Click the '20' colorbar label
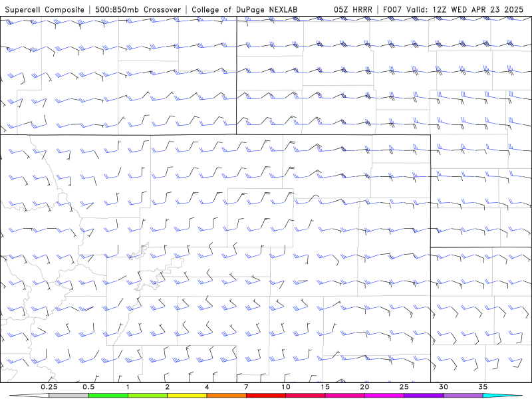Viewport: 532px width, 399px height. [x=364, y=387]
